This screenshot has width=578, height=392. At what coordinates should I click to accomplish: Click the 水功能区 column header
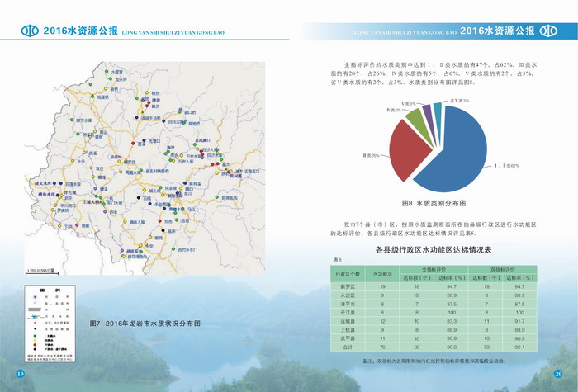[x=382, y=273]
